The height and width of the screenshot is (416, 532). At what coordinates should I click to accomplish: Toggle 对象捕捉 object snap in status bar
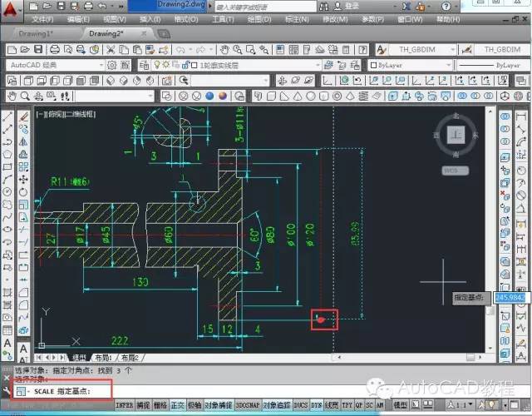tap(217, 404)
